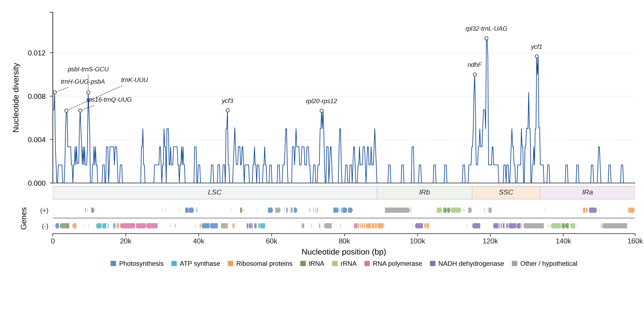Screen dimensions: 644x313
Task: Click the trnH-GUG-psbA marker circle
Action: 55,92
